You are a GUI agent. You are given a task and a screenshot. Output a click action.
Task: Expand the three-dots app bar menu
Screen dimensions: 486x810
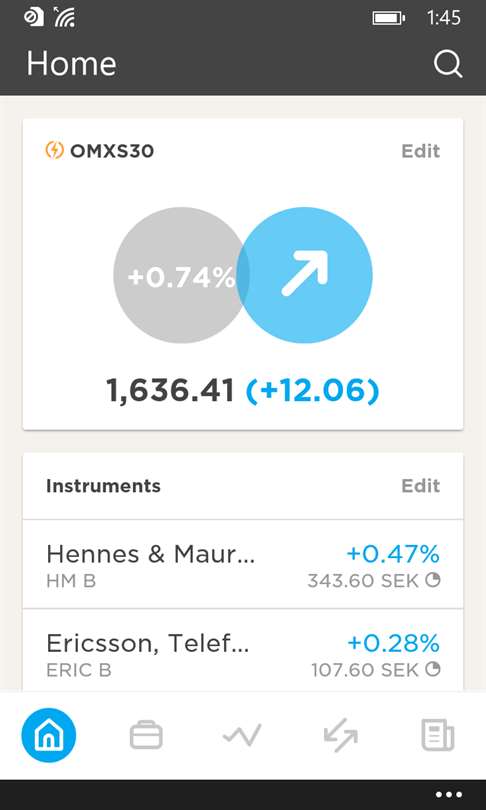pos(448,795)
